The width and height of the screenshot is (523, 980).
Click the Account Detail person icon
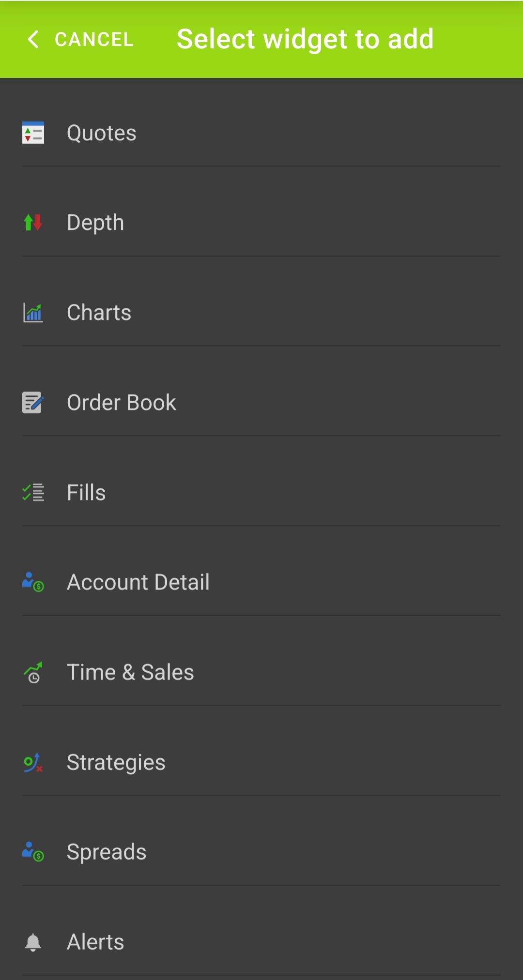(x=33, y=582)
